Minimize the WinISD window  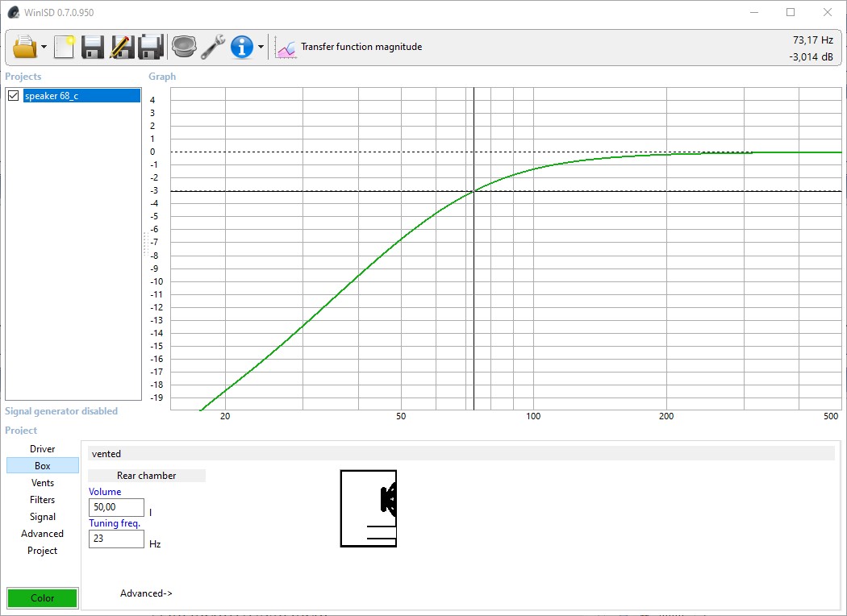coord(754,12)
